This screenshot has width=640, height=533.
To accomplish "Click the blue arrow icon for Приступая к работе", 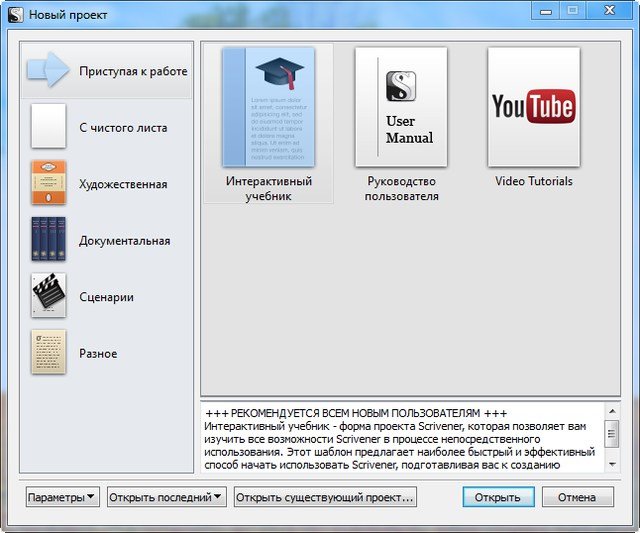I will click(x=49, y=70).
